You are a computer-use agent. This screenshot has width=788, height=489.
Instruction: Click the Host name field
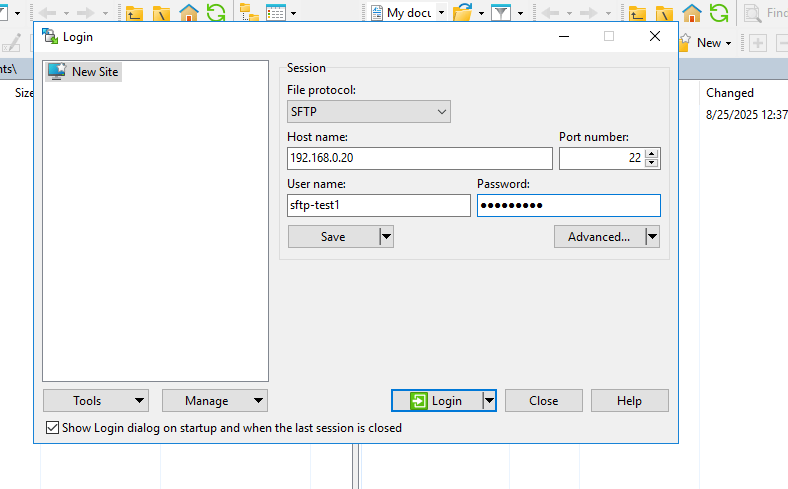click(420, 158)
